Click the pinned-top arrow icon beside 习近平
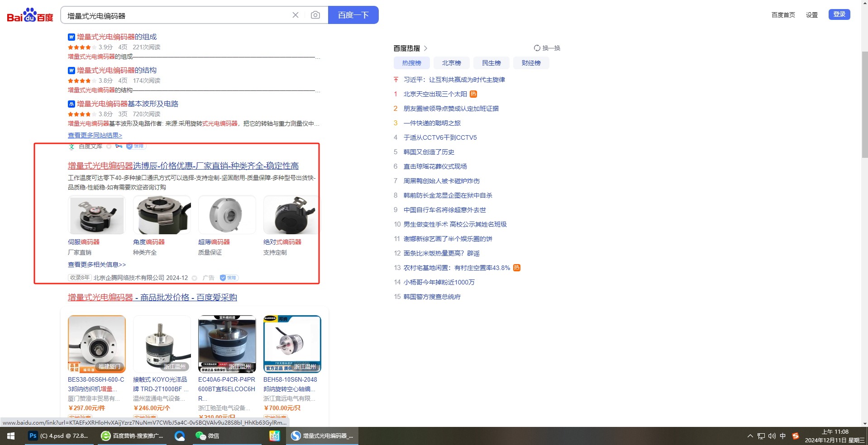The height and width of the screenshot is (445, 868). [x=396, y=80]
